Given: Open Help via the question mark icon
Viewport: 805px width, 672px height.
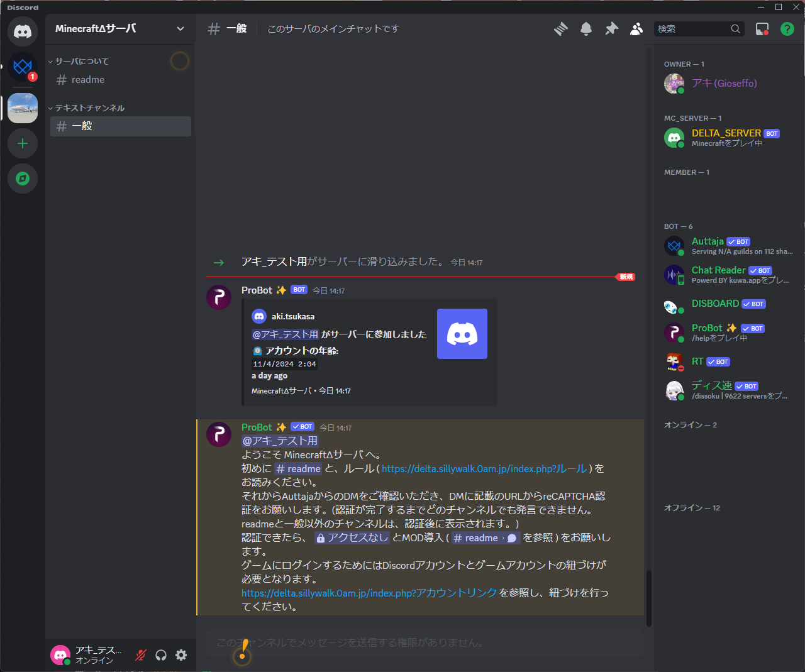Looking at the screenshot, I should click(787, 29).
